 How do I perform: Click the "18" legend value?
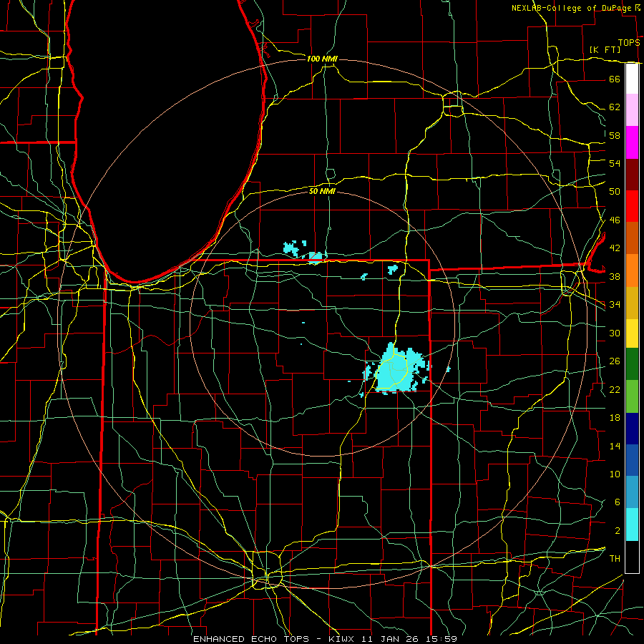coord(615,418)
